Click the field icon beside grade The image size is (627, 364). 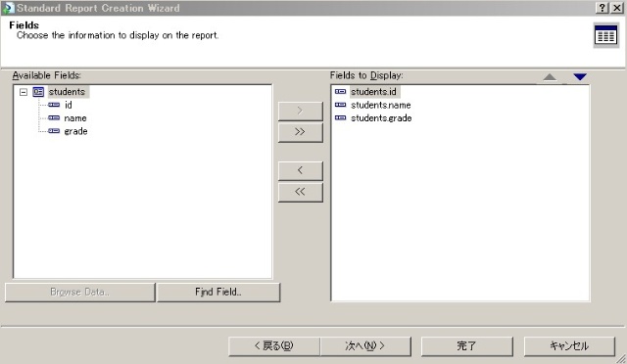[x=54, y=131]
